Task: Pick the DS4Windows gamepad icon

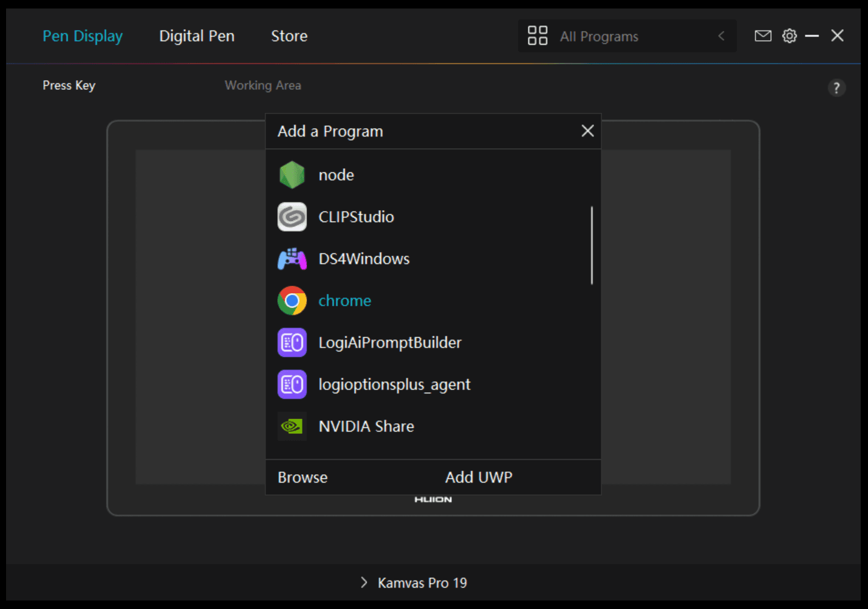Action: pos(292,259)
